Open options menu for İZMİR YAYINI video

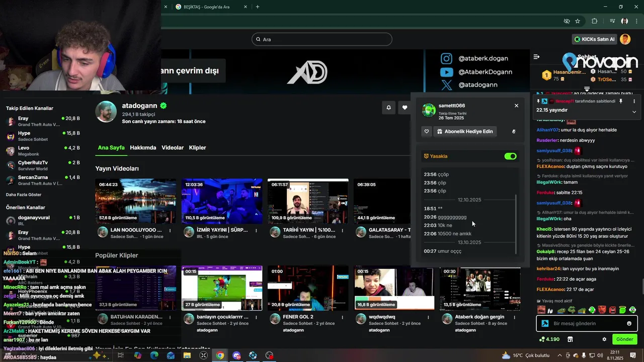coord(256,231)
